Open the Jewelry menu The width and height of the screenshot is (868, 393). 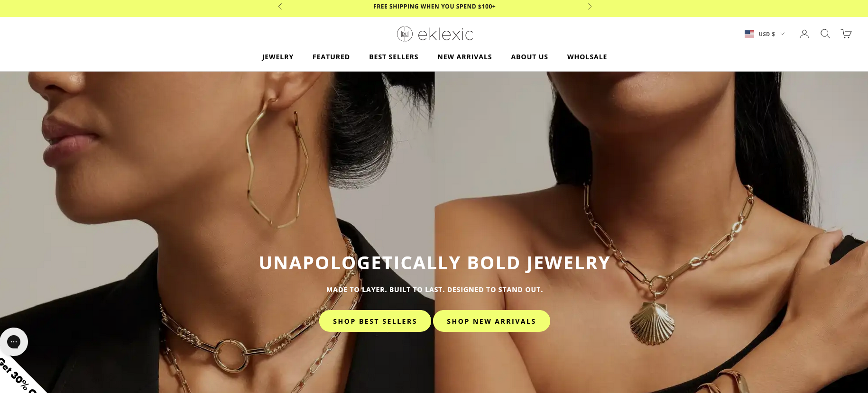click(277, 57)
